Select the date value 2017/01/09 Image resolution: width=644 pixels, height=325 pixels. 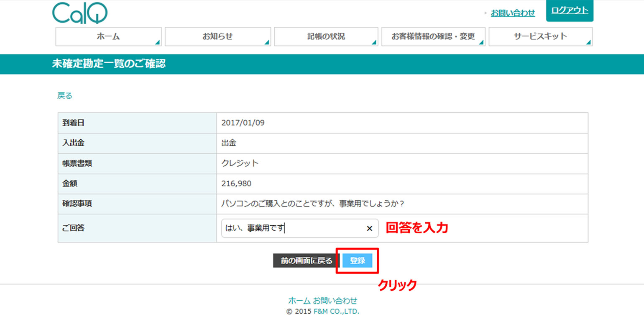coord(243,123)
